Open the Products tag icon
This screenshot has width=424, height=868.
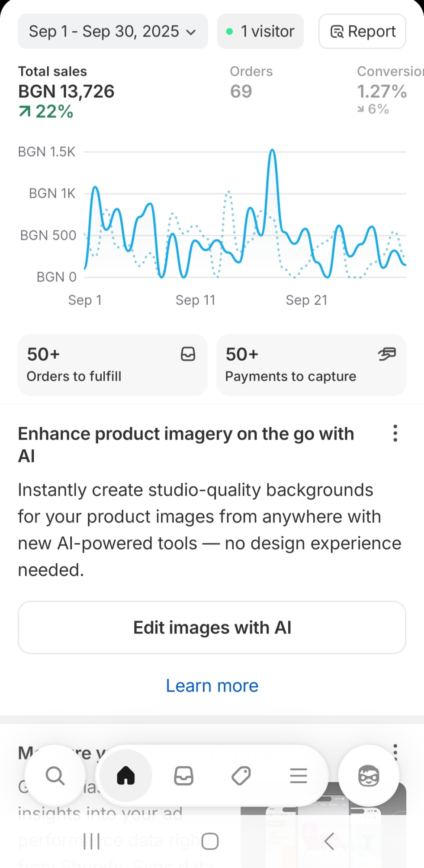(241, 775)
